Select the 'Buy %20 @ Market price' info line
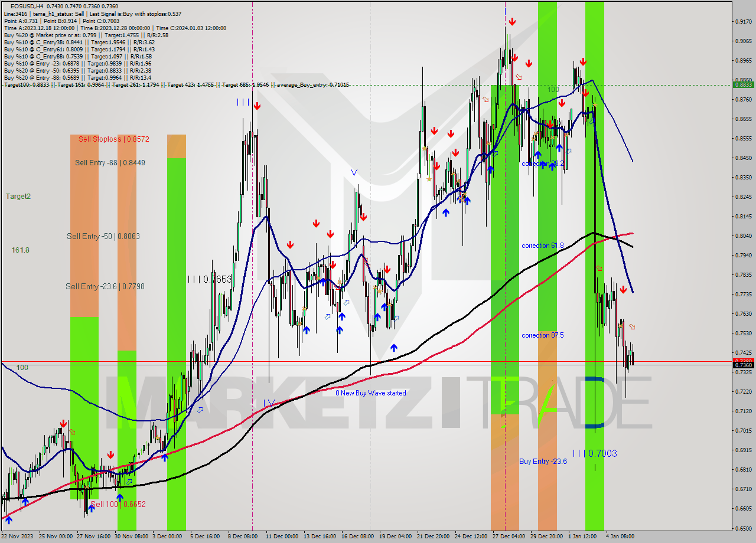 coord(86,35)
